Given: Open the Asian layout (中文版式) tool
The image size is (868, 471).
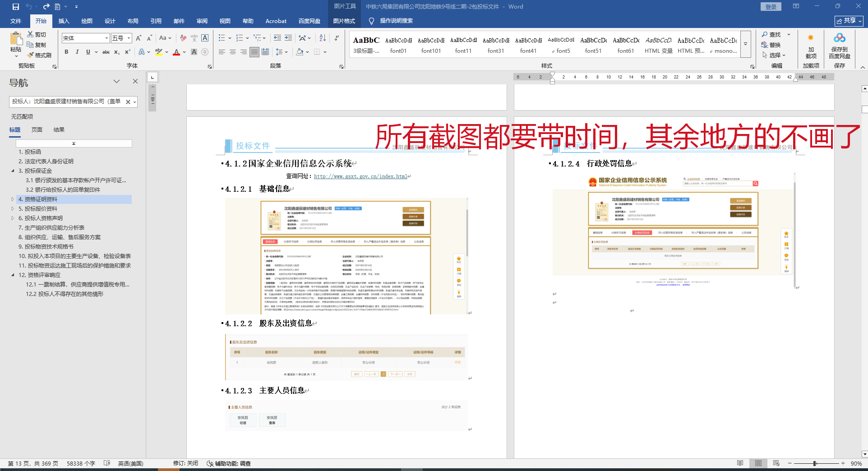Looking at the screenshot, I should pos(302,38).
